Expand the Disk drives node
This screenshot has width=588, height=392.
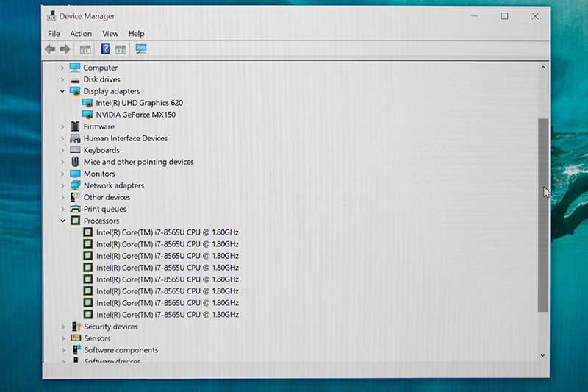pyautogui.click(x=62, y=79)
